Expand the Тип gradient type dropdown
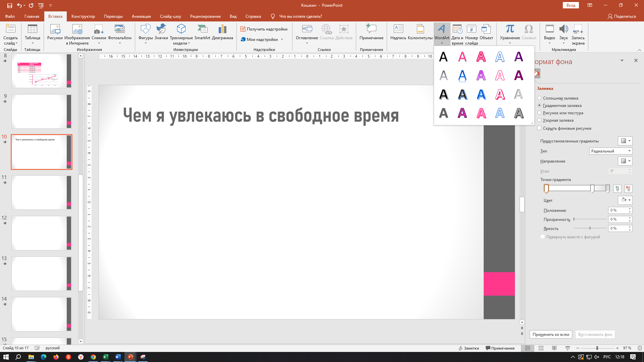The image size is (644, 362). (610, 151)
